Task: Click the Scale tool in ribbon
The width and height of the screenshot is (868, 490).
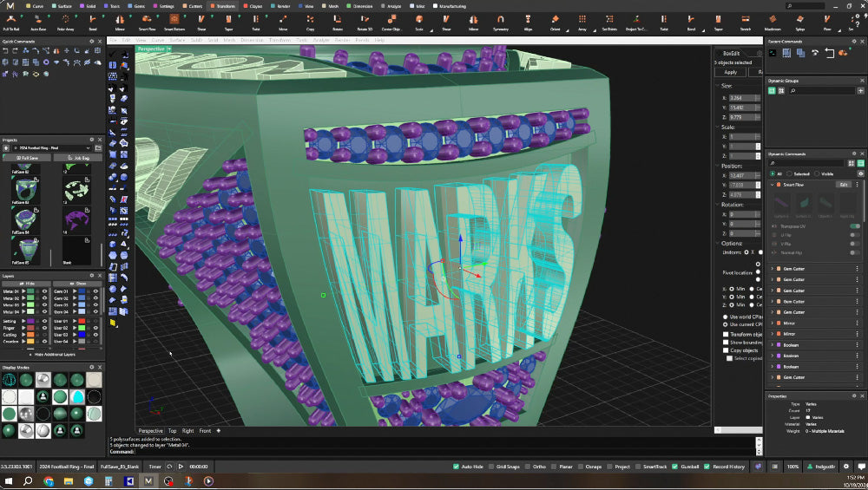Action: [419, 22]
